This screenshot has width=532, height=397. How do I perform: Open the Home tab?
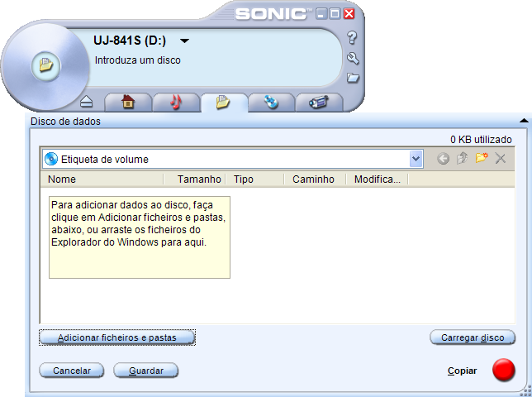127,103
